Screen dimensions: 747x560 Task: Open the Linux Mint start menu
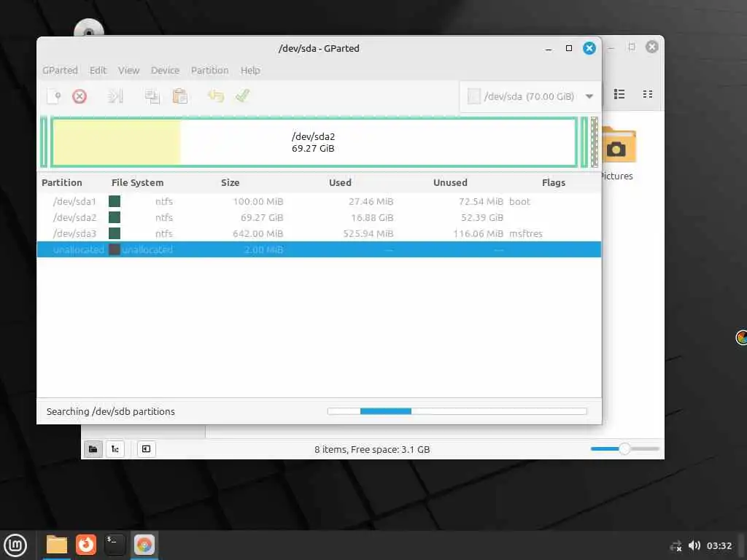pos(15,545)
